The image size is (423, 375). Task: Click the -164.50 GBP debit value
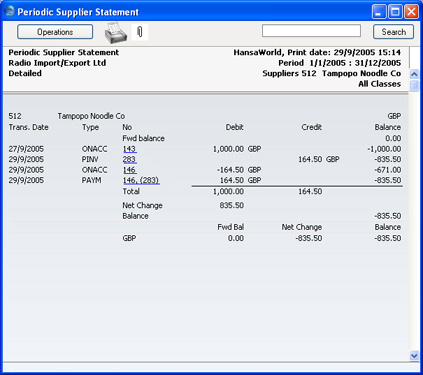tap(239, 170)
